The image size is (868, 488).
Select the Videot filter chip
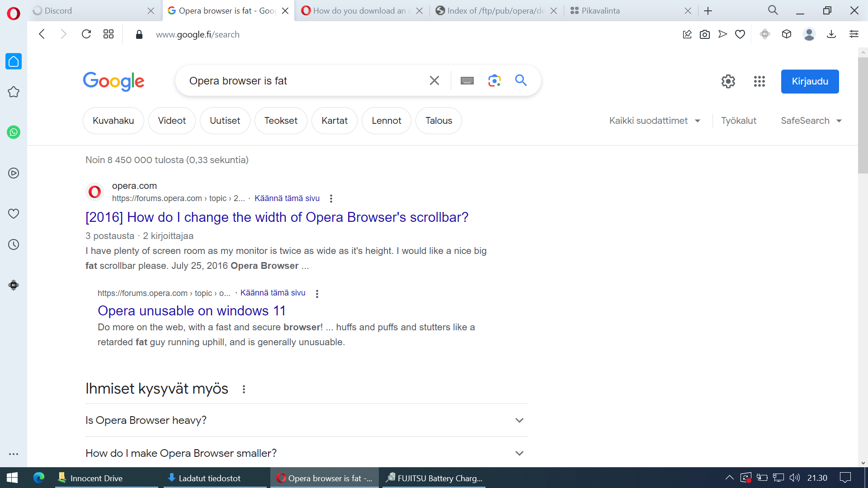pyautogui.click(x=172, y=121)
